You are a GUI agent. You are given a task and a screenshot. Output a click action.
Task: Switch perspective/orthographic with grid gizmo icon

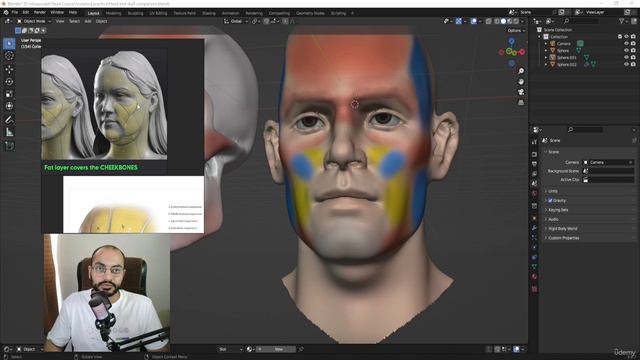point(521,103)
